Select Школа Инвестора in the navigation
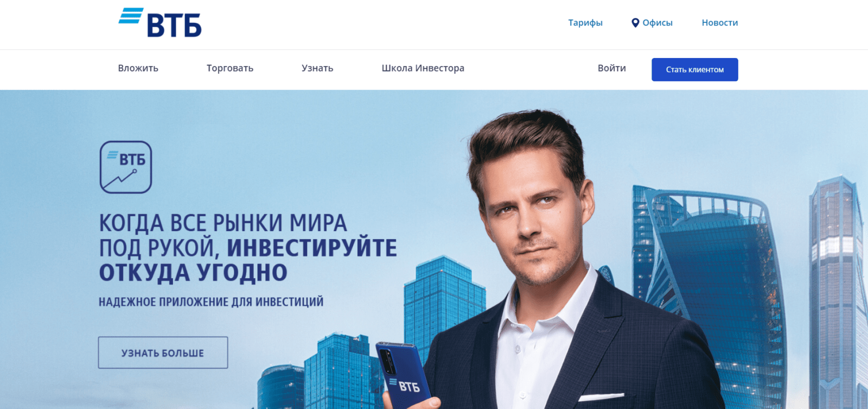 423,68
